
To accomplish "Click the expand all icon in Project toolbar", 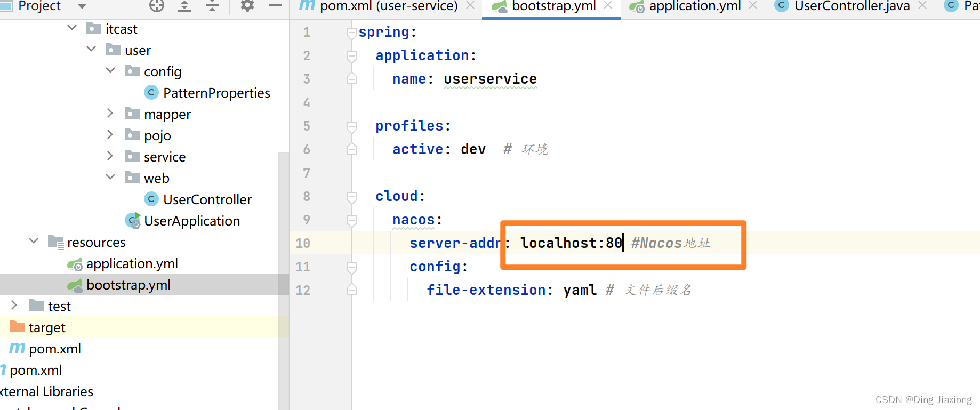I will point(184,6).
